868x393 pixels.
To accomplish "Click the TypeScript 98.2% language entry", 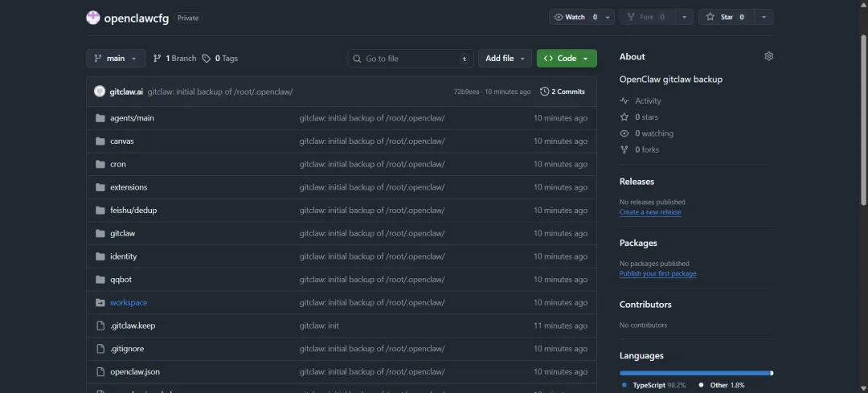I will pyautogui.click(x=653, y=385).
